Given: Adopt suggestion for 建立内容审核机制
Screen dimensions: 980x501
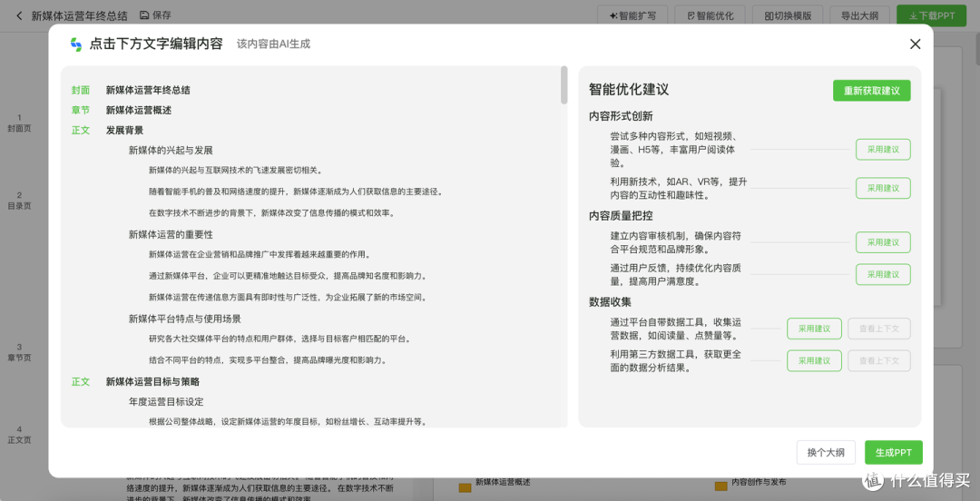Looking at the screenshot, I should pyautogui.click(x=883, y=242).
